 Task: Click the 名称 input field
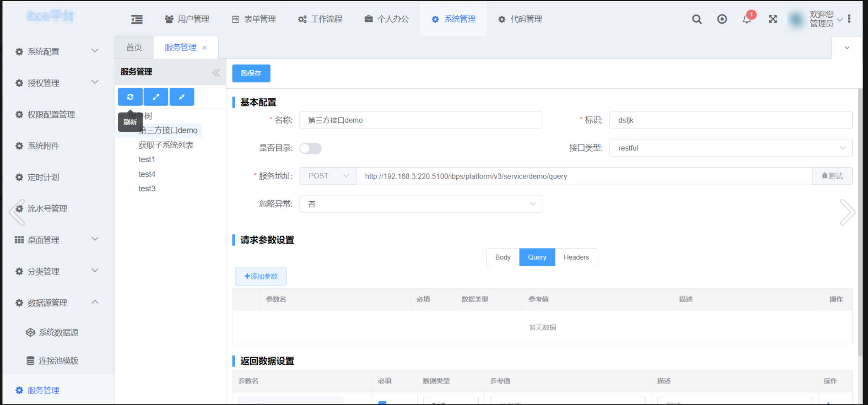420,120
